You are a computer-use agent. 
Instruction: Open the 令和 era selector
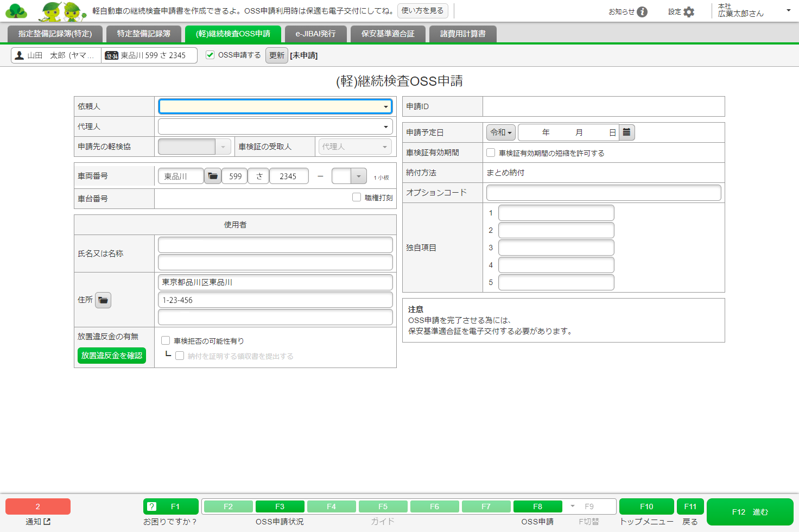click(x=500, y=132)
